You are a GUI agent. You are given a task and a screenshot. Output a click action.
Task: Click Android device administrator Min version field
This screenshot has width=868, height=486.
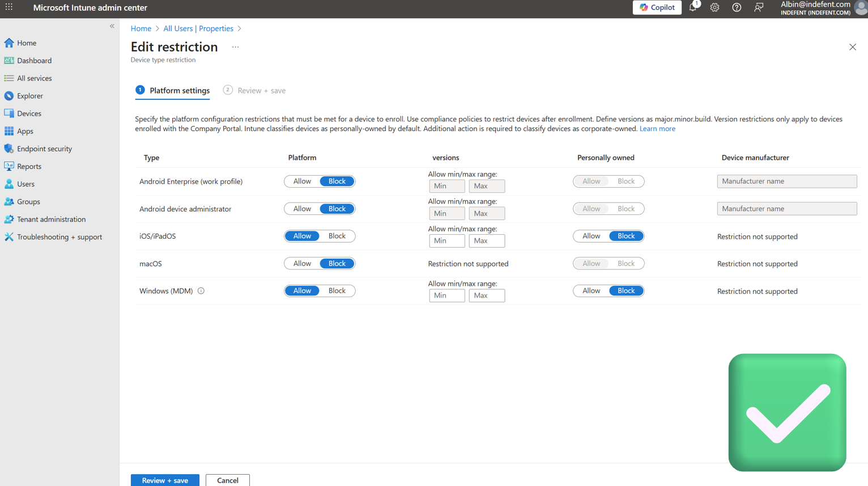coord(447,213)
